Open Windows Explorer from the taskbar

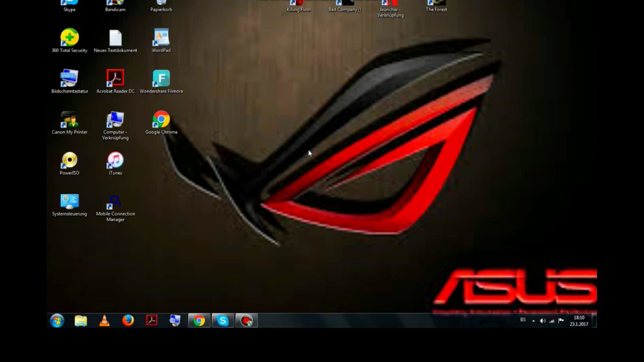(80, 321)
